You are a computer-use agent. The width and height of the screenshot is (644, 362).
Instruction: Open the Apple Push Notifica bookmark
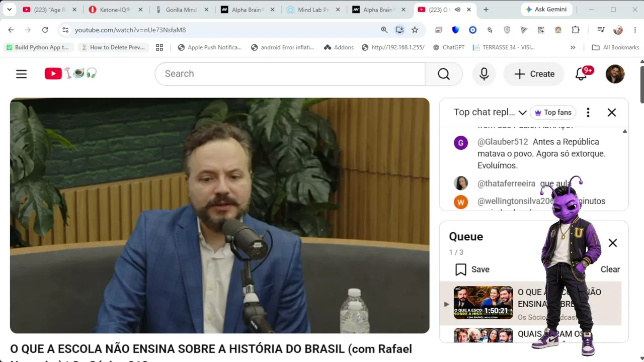point(210,47)
